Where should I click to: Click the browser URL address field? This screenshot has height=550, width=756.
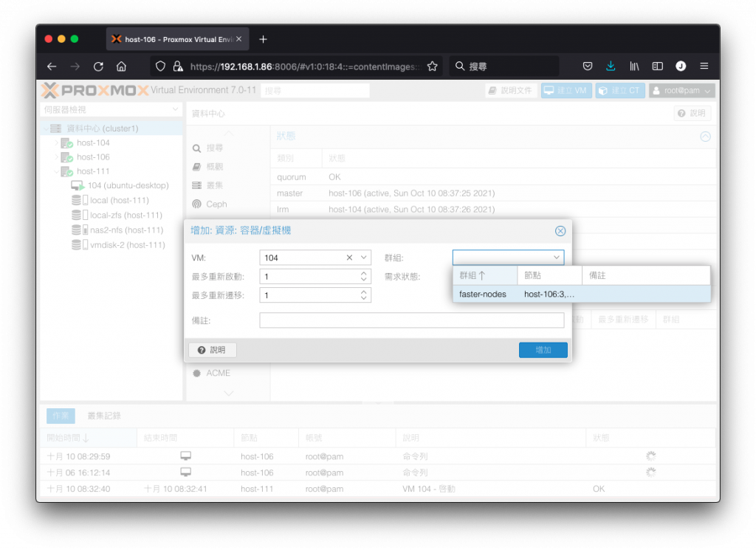(x=305, y=66)
